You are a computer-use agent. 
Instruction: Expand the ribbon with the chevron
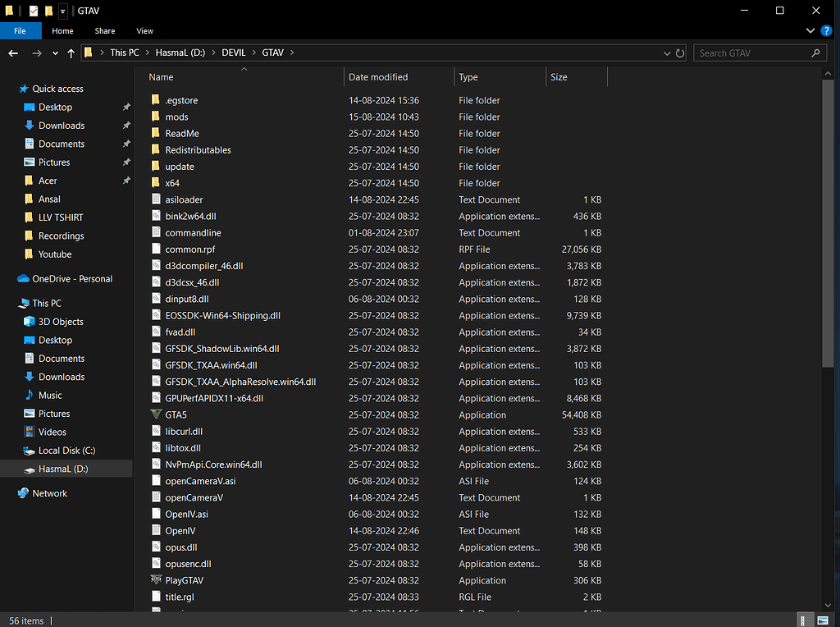point(811,30)
